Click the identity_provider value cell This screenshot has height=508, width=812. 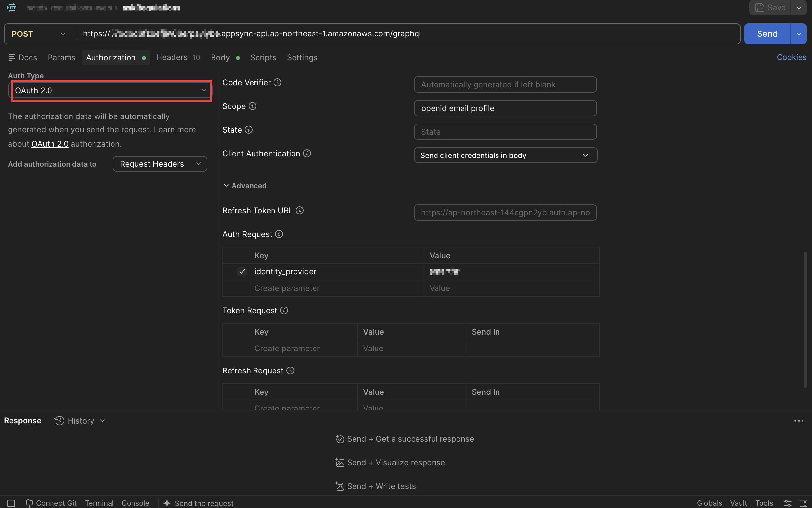pos(512,271)
